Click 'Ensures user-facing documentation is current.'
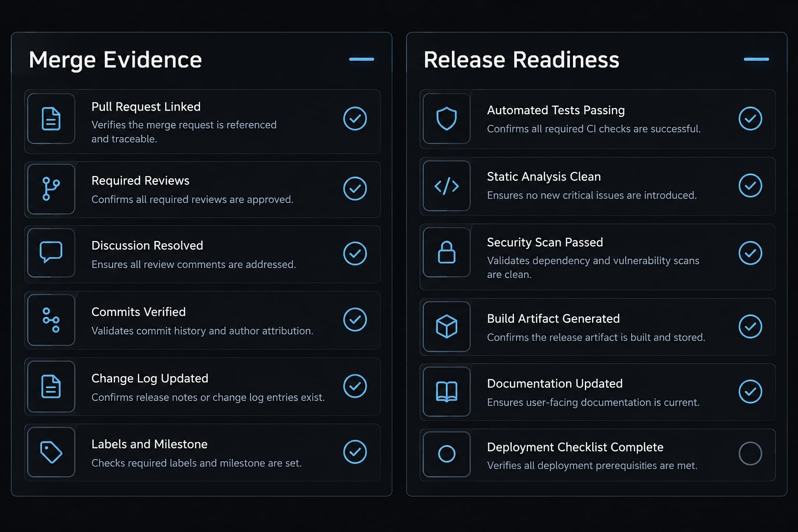Viewport: 798px width, 532px height. click(x=593, y=402)
